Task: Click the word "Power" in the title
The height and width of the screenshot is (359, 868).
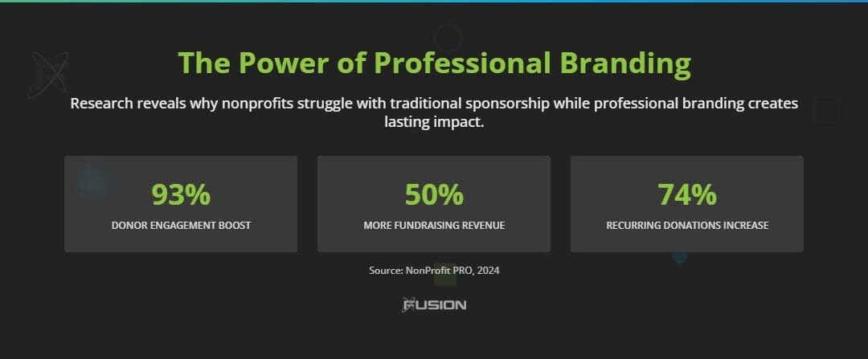Action: click(274, 63)
